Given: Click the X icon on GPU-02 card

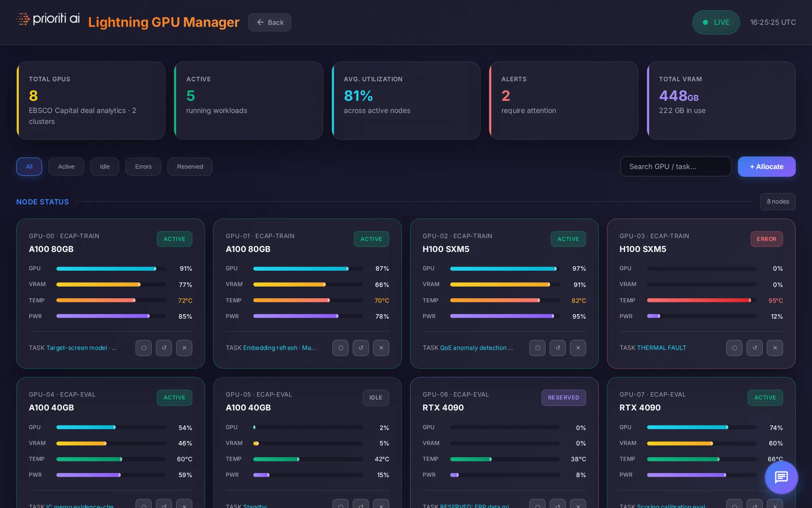Looking at the screenshot, I should (578, 348).
